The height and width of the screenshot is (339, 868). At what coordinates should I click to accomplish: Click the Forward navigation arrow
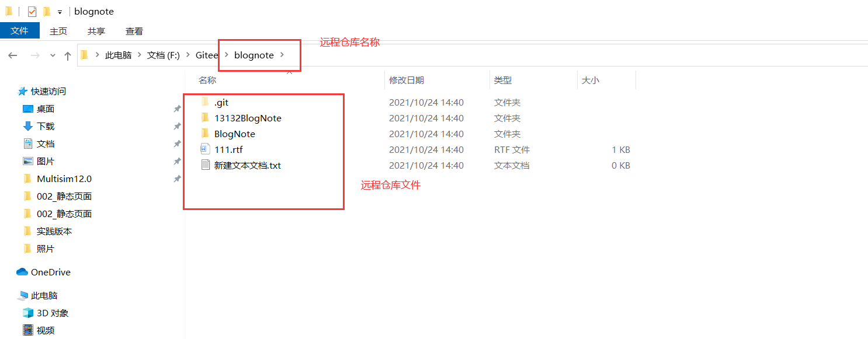35,55
